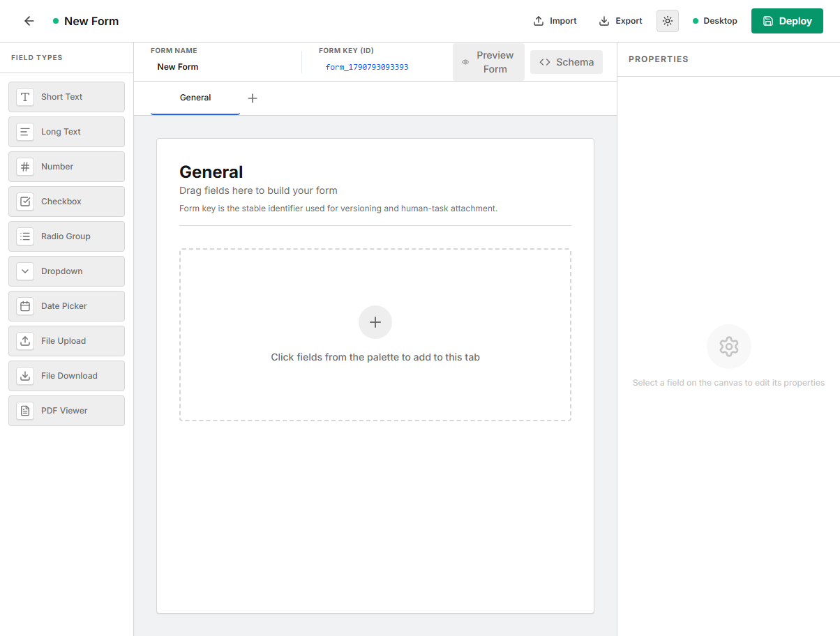Viewport: 840px width, 636px height.
Task: Click the General section heading
Action: coord(211,172)
